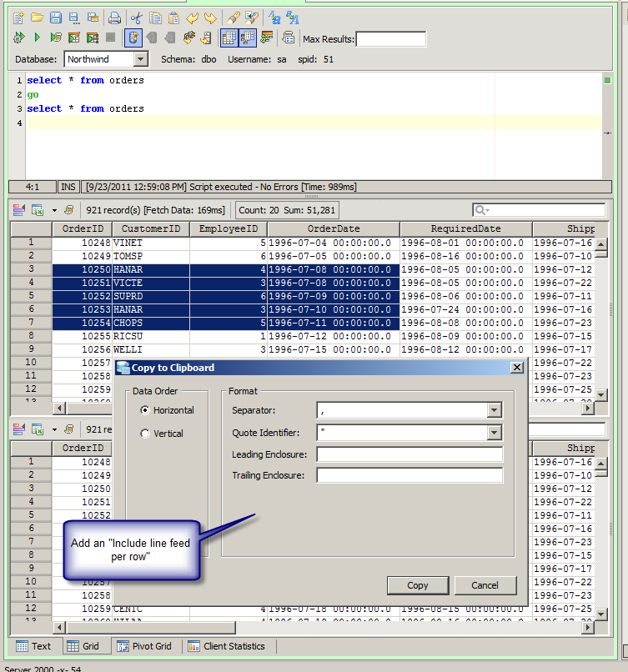This screenshot has width=628, height=672.
Task: Expand the Separator combo box
Action: (495, 410)
